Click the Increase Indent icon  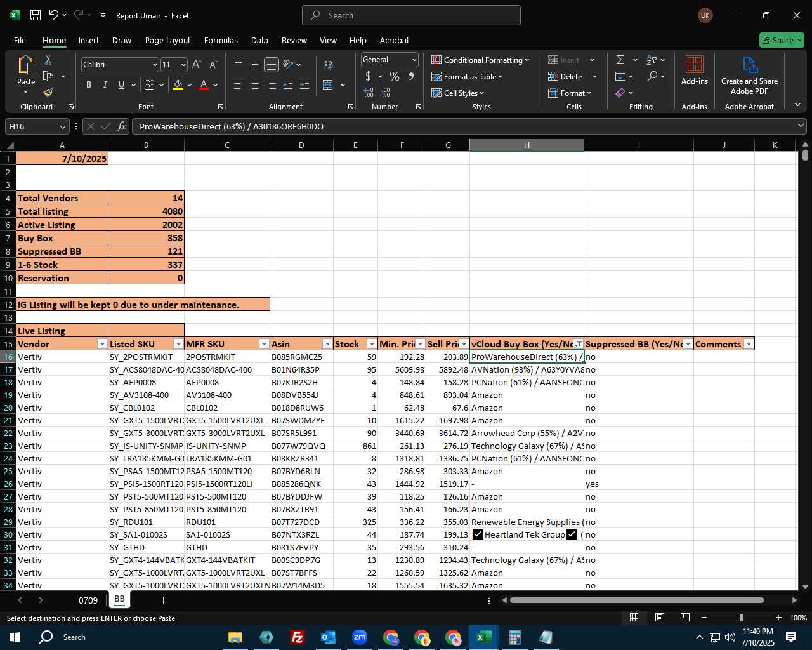point(304,85)
